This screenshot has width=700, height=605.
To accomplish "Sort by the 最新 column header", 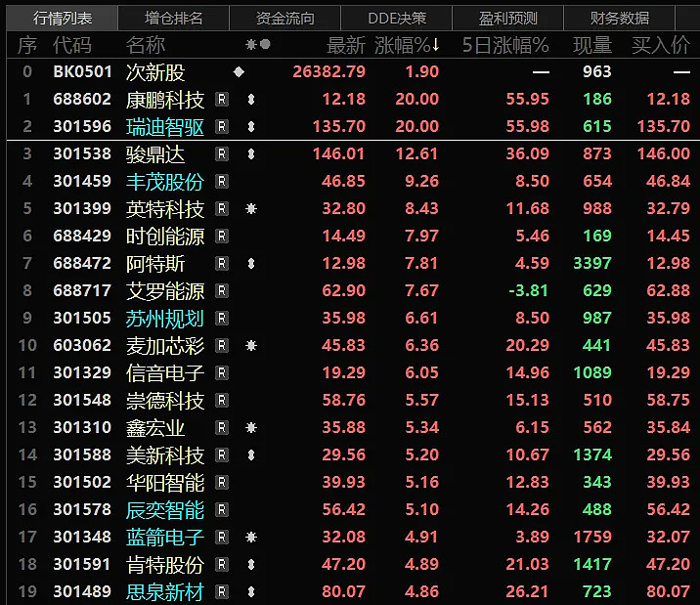I will coord(346,45).
